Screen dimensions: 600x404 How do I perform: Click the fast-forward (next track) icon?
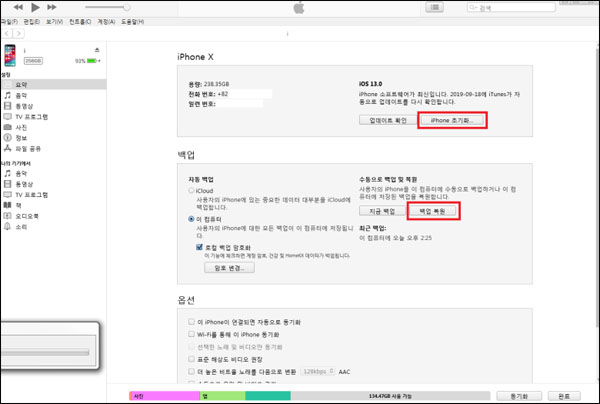(x=53, y=7)
